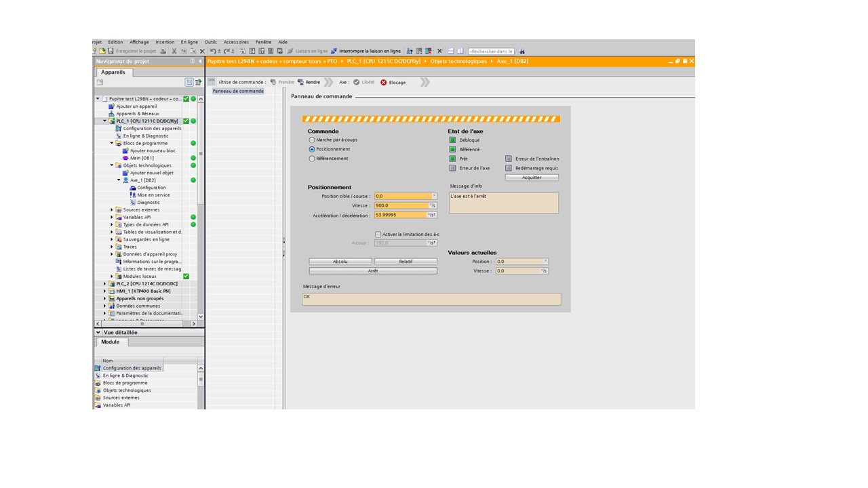The width and height of the screenshot is (868, 488).
Task: Click the Interrompre la liaison en ligne icon
Action: click(x=334, y=52)
